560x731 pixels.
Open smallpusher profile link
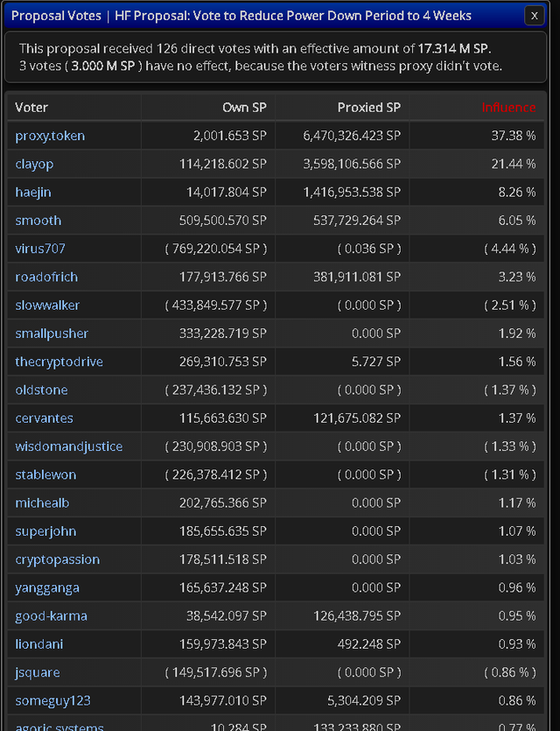click(x=52, y=334)
